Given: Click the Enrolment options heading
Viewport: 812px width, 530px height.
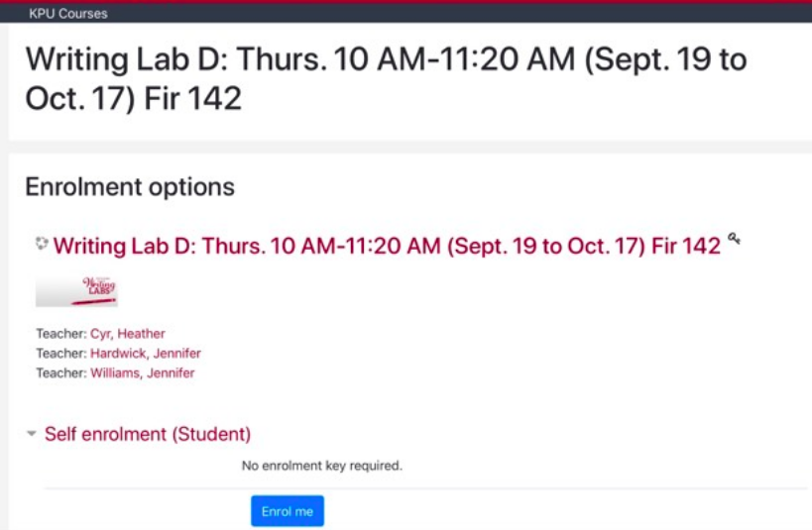Looking at the screenshot, I should pos(130,186).
